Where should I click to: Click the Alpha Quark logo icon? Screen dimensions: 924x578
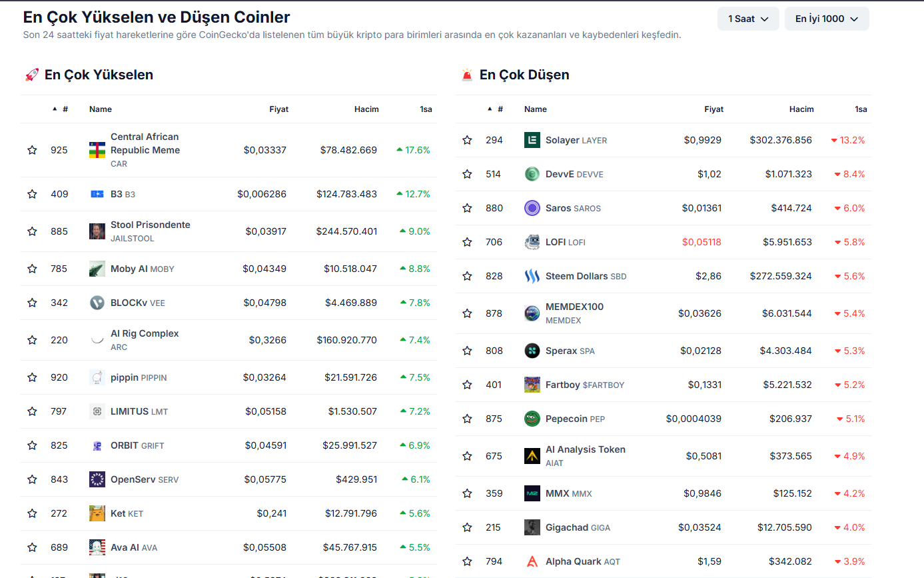click(x=532, y=561)
